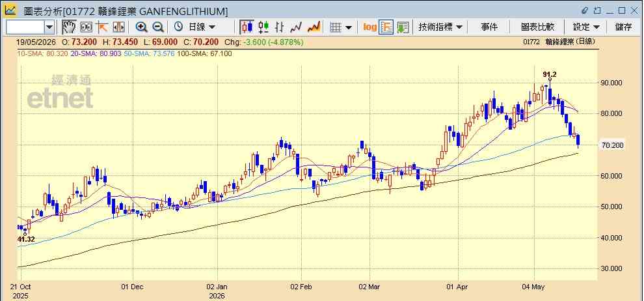644x301 pixels.
Task: Click the 02 Jan date axis label
Action: pos(217,287)
